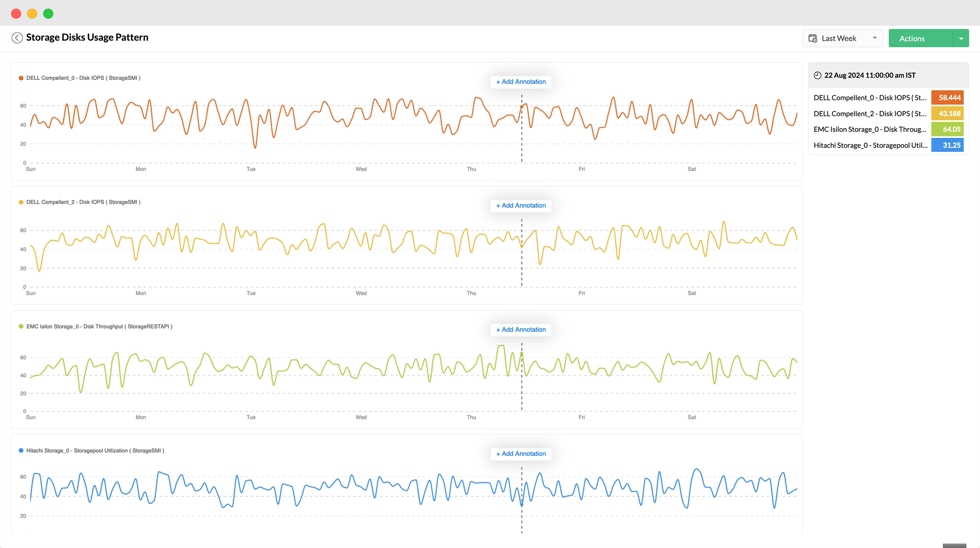Toggle green EMC Isilon legend dot
The image size is (980, 548).
pyautogui.click(x=21, y=326)
